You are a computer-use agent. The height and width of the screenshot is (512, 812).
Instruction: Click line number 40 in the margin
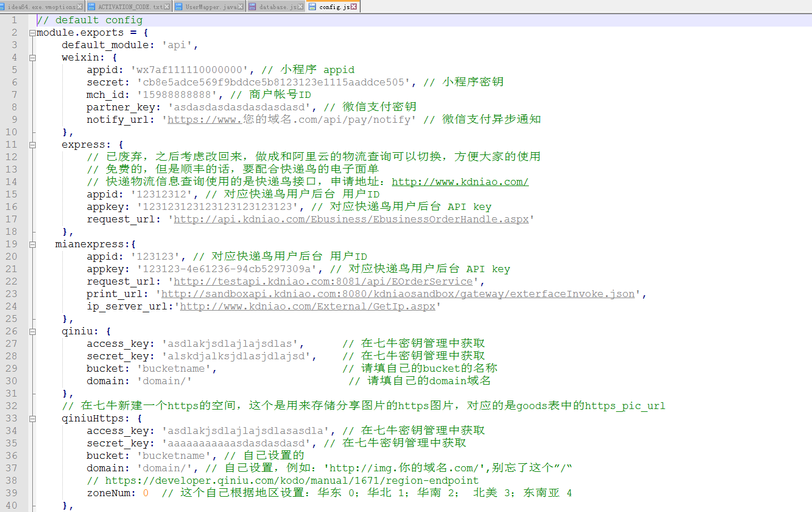click(11, 505)
